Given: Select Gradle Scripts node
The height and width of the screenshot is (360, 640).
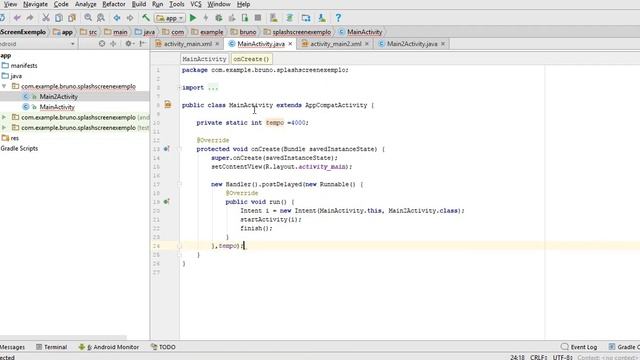Looking at the screenshot, I should coord(19,148).
